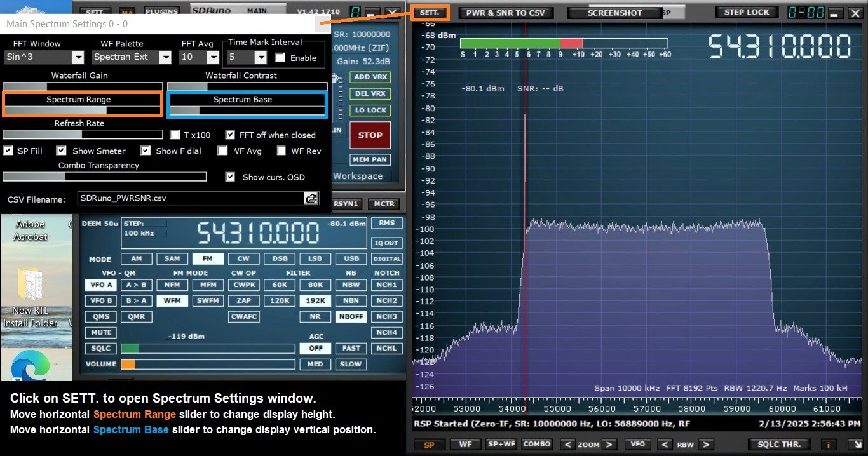868x456 pixels.
Task: Click the Combo Transparency slider
Action: (x=105, y=177)
